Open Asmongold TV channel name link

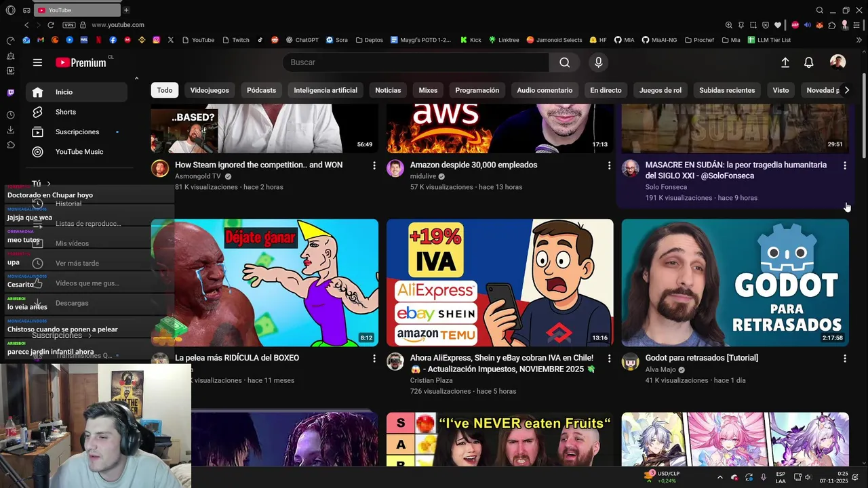click(198, 176)
